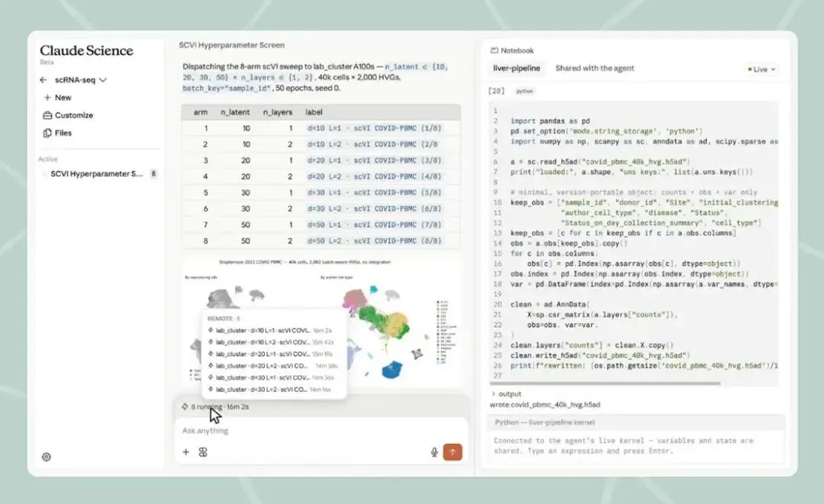Click the Notebook panel icon
The height and width of the screenshot is (504, 824).
(x=494, y=50)
